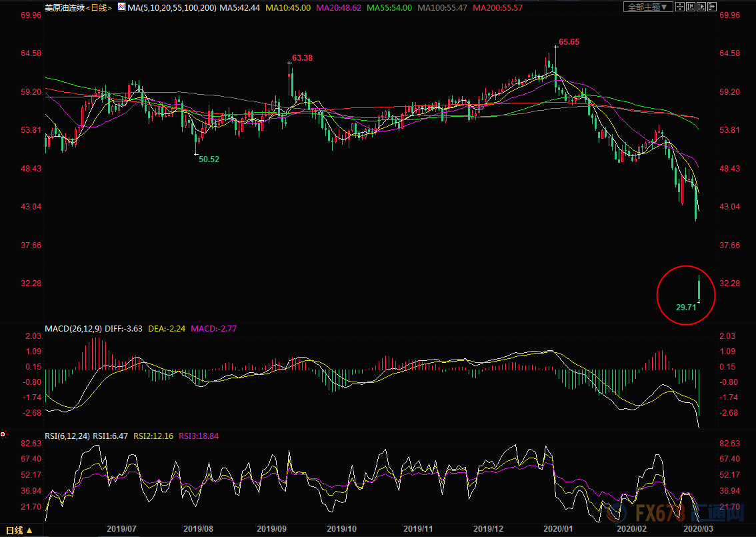Click the rightmost exit-arrow icon in top toolbar
The image size is (756, 537).
[x=712, y=7]
